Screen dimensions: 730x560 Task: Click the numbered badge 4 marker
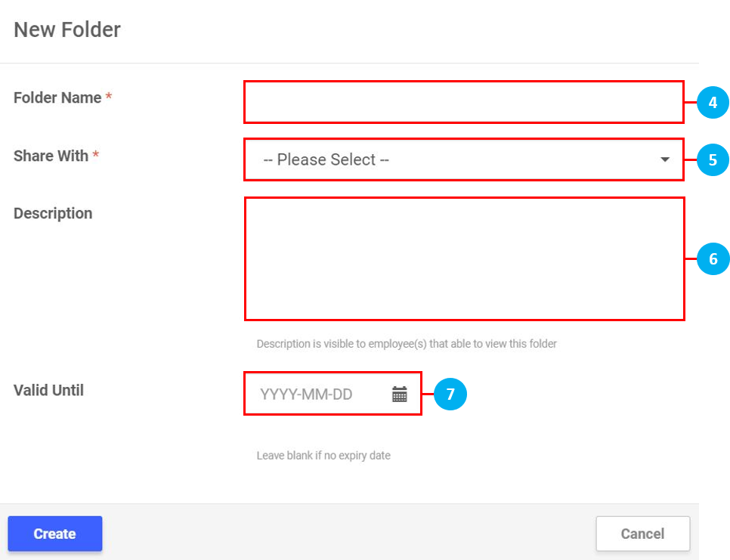713,102
